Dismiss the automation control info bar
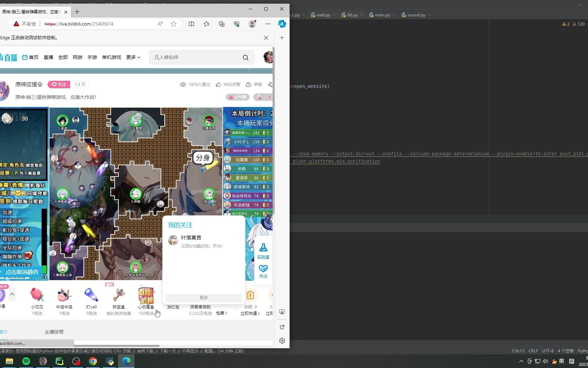This screenshot has width=588, height=368. (266, 38)
